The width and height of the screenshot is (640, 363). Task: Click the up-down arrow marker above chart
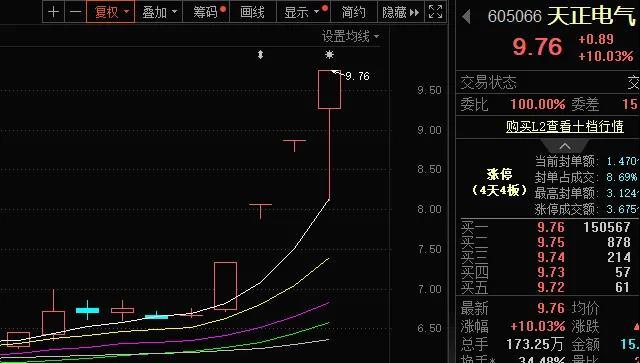point(260,54)
